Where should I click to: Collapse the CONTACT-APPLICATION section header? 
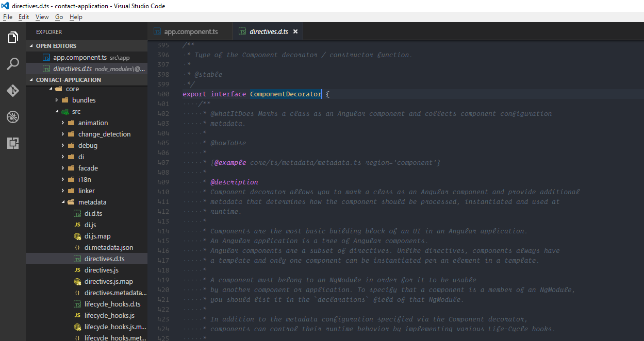(68, 80)
